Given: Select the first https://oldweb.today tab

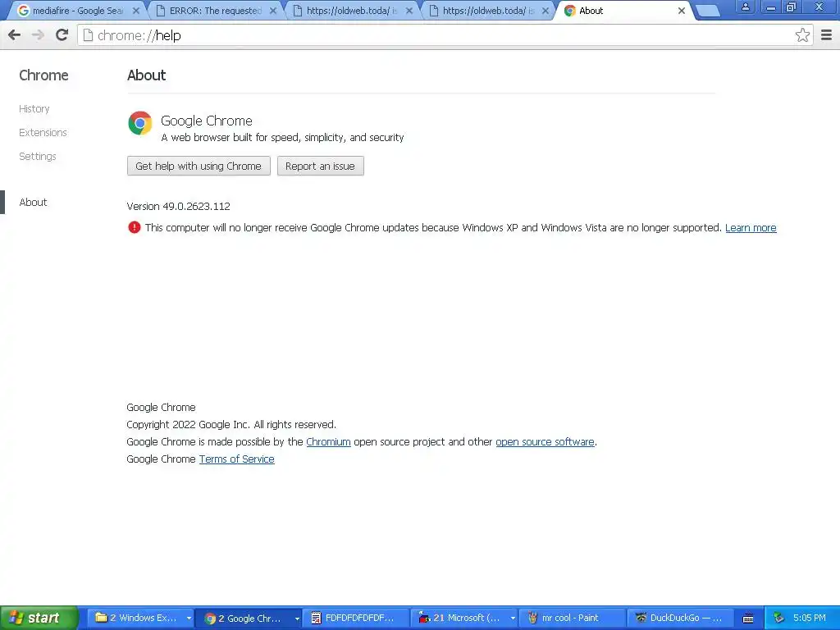Looking at the screenshot, I should [351, 11].
